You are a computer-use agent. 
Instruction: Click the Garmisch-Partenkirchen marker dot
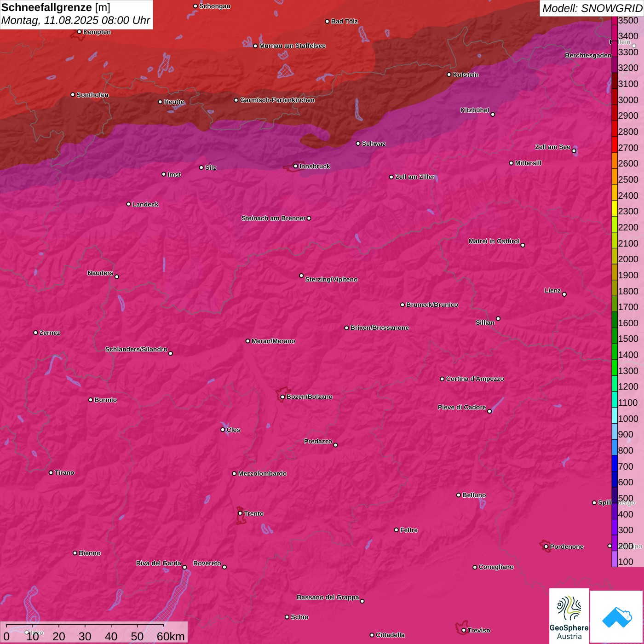236,100
